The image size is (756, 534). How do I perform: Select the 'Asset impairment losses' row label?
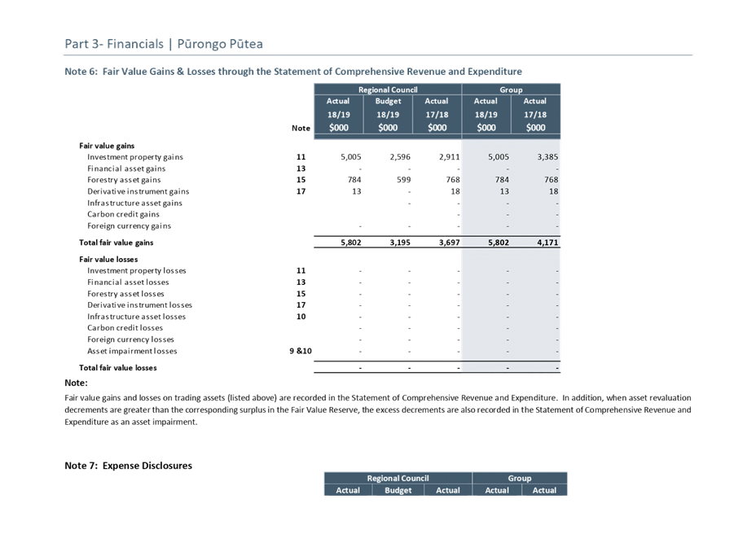coord(132,351)
